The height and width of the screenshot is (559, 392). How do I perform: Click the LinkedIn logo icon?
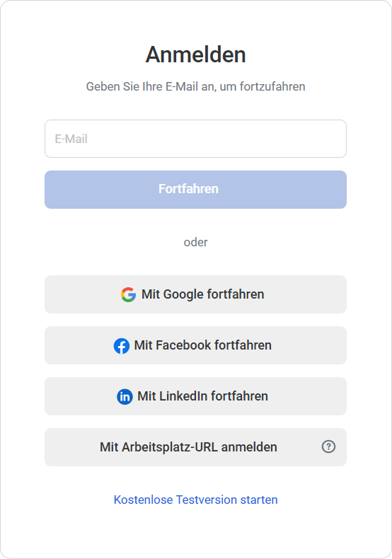[125, 396]
